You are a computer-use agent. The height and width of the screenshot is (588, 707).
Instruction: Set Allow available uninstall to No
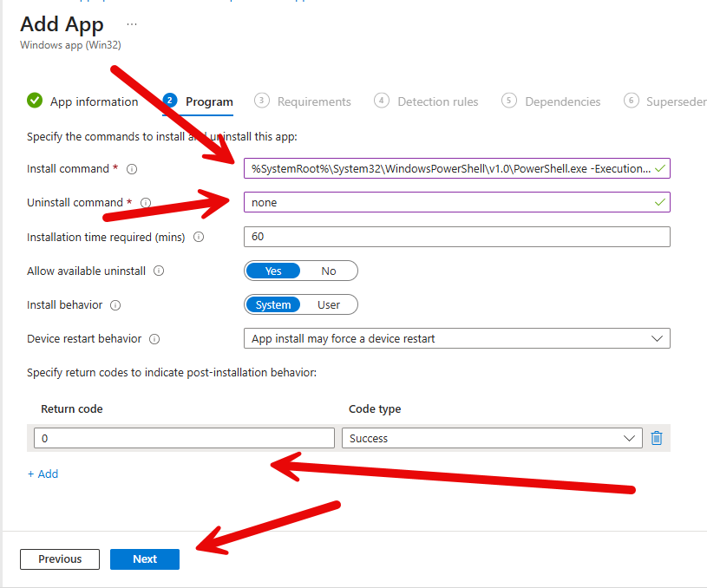click(x=328, y=271)
